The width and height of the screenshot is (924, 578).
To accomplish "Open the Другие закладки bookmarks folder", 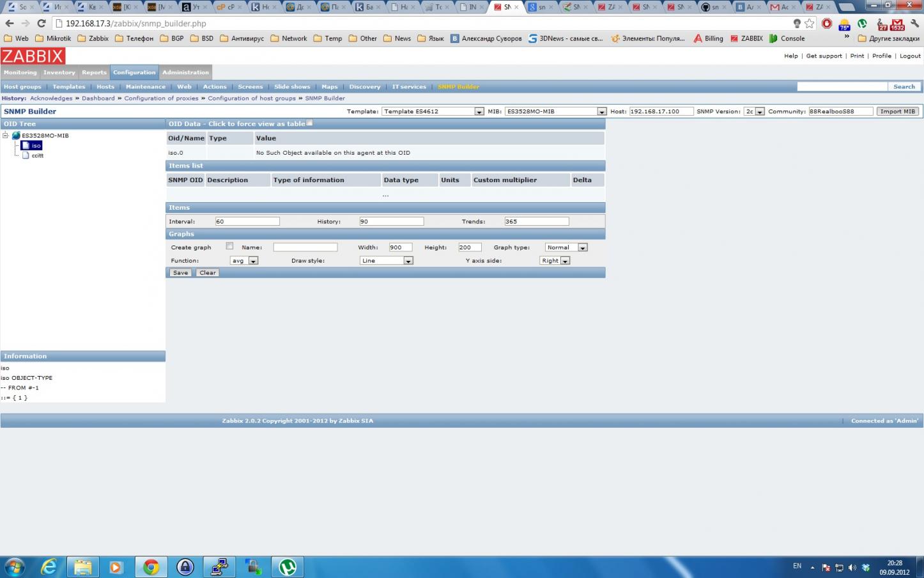I will (x=889, y=38).
